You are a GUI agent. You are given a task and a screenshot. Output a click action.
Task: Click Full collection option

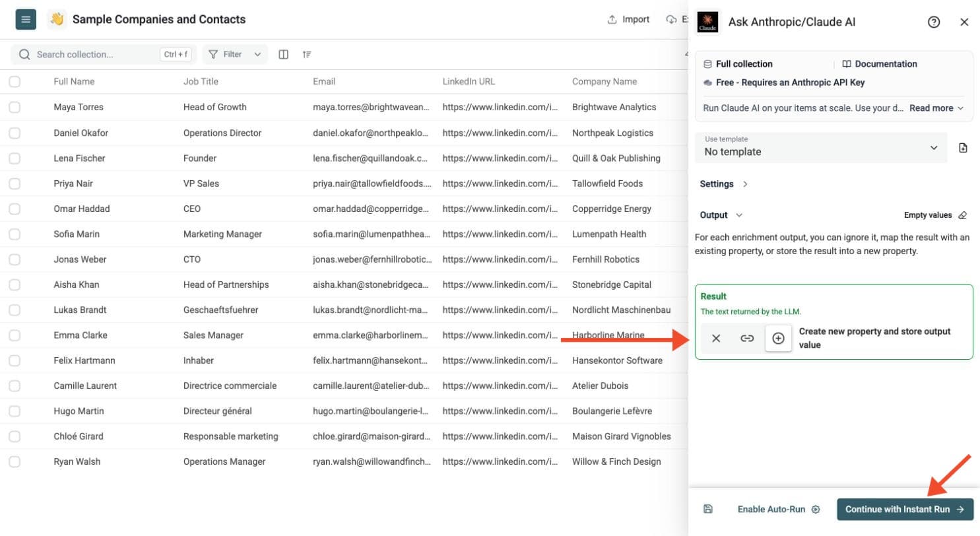738,64
